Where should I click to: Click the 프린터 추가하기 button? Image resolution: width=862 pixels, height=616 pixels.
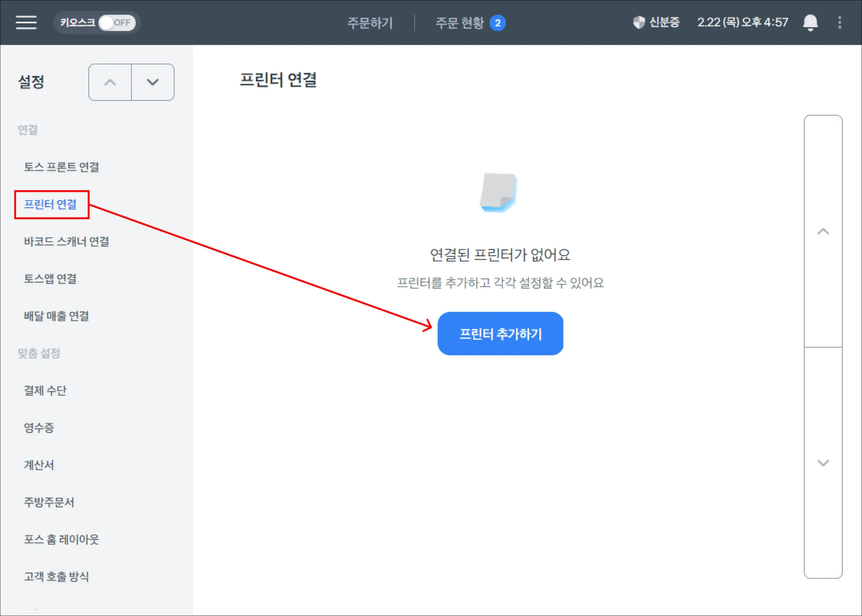coord(500,334)
